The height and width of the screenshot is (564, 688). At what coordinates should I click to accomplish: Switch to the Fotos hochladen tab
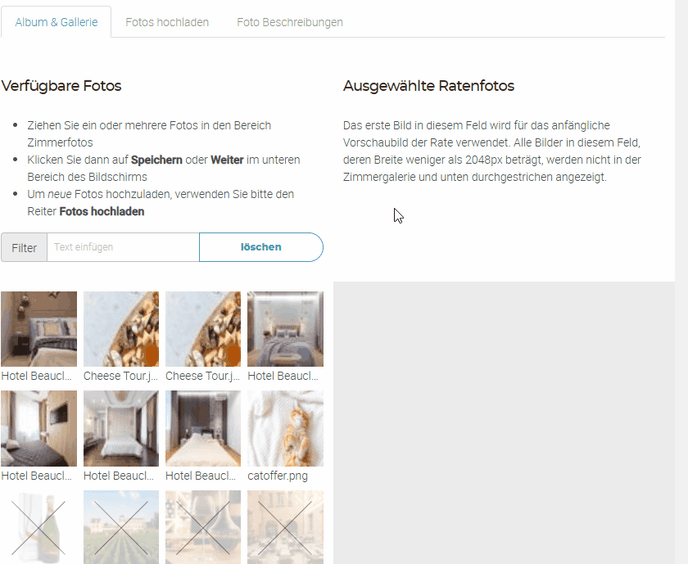(167, 22)
